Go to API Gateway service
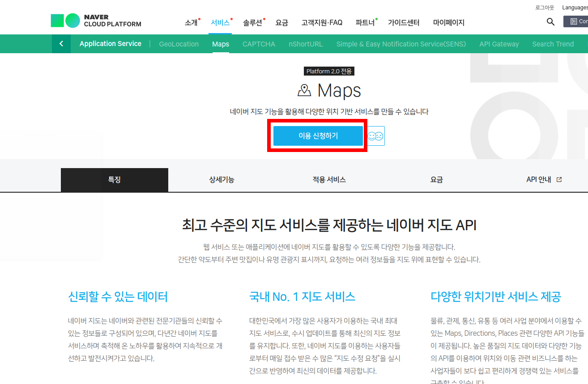 (499, 44)
